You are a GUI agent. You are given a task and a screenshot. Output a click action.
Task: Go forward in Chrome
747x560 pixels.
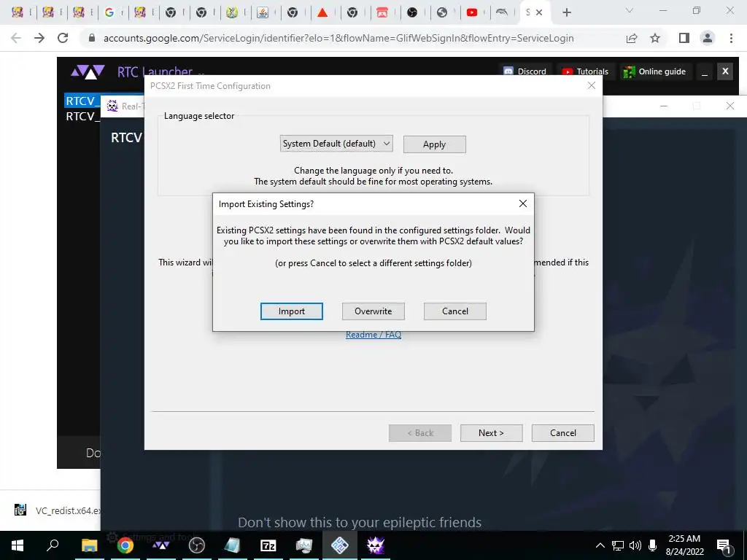39,38
